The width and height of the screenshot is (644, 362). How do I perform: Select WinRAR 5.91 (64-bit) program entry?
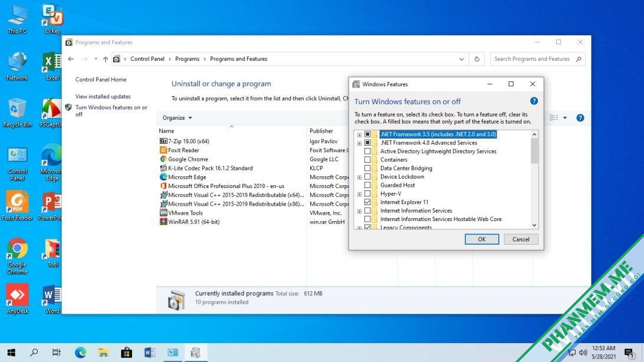tap(193, 222)
